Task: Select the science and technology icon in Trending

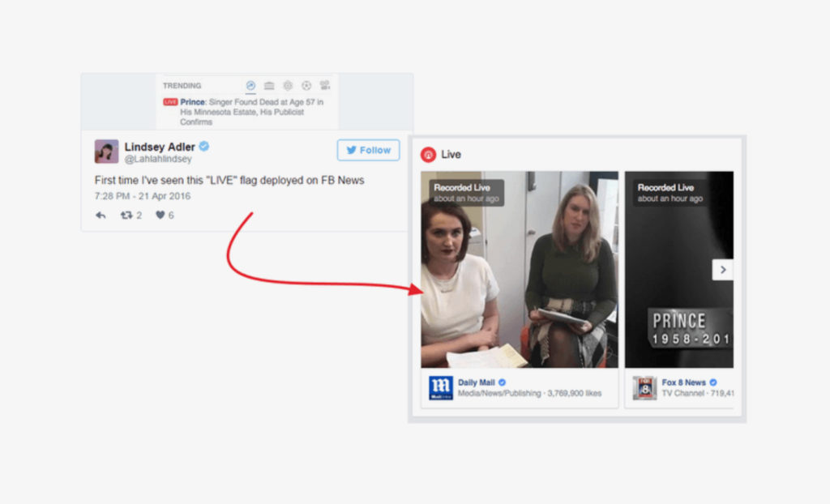Action: click(288, 86)
